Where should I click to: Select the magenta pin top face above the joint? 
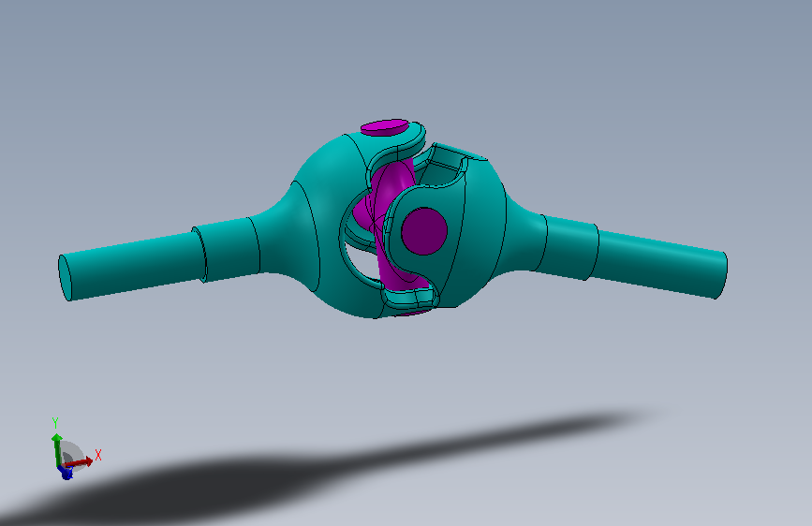385,126
